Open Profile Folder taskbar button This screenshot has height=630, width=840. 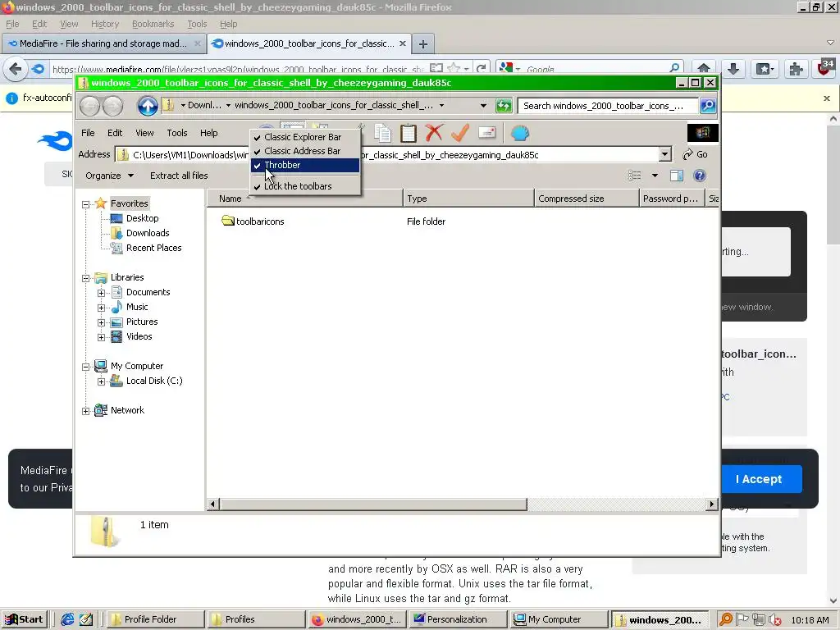click(155, 619)
